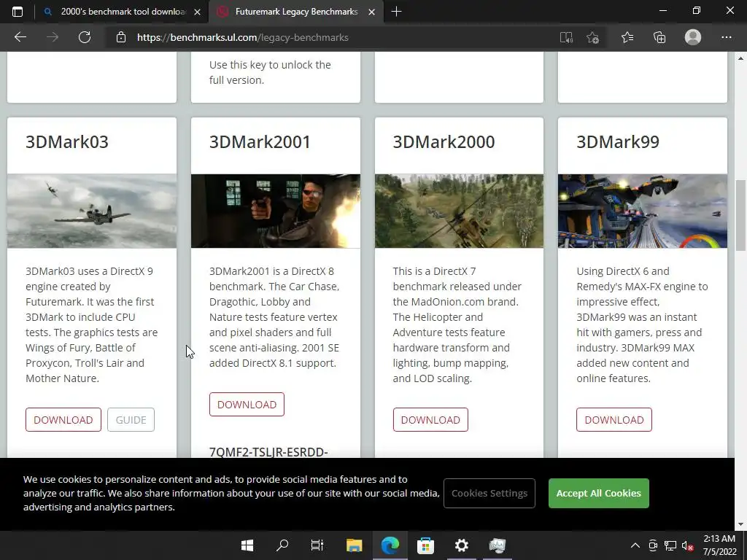Viewport: 747px width, 560px height.
Task: Open Settings gear on taskbar
Action: 461,545
